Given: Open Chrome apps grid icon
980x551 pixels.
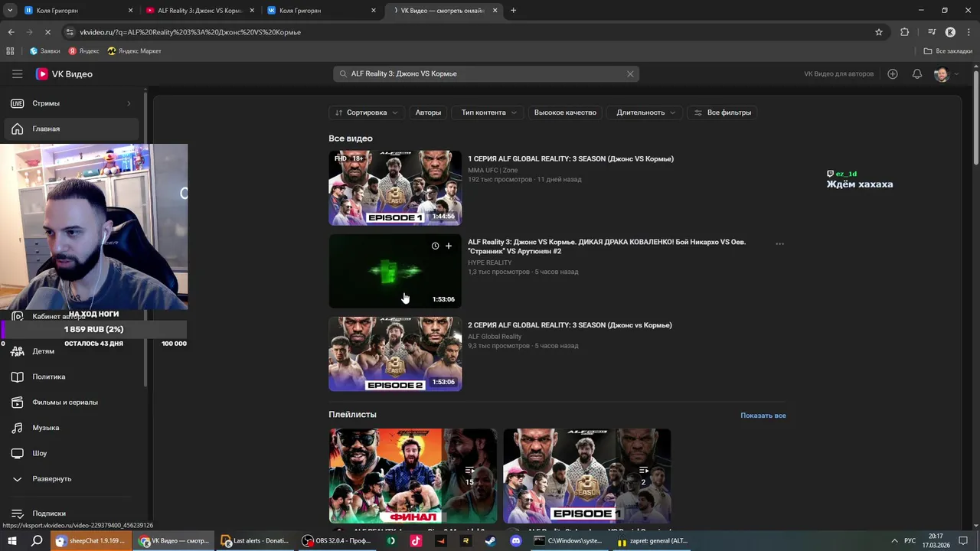Looking at the screenshot, I should pyautogui.click(x=10, y=51).
